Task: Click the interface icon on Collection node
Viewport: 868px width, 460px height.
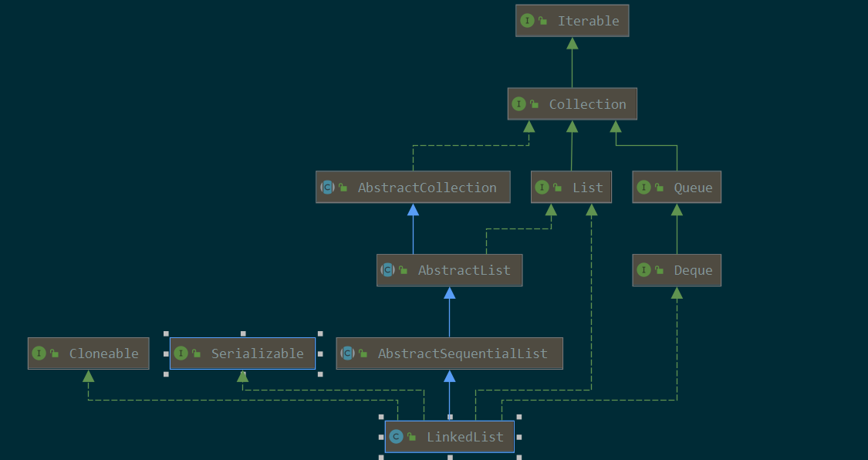Action: pos(518,104)
